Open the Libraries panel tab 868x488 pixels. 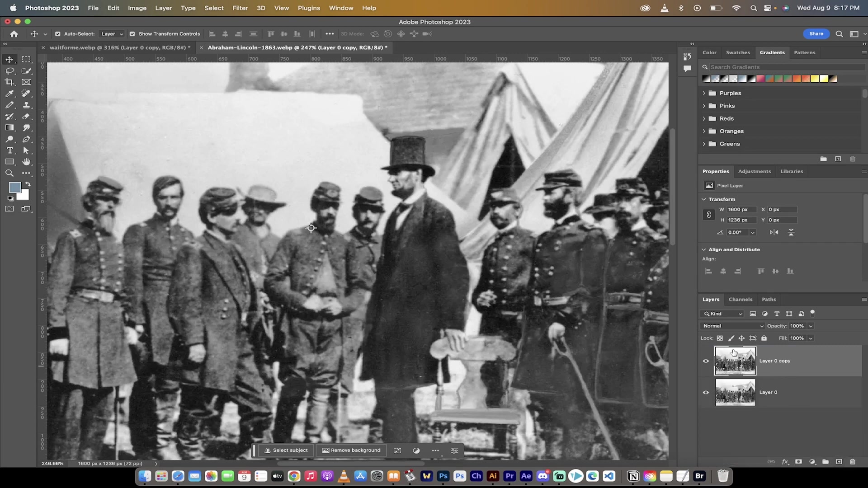click(792, 171)
